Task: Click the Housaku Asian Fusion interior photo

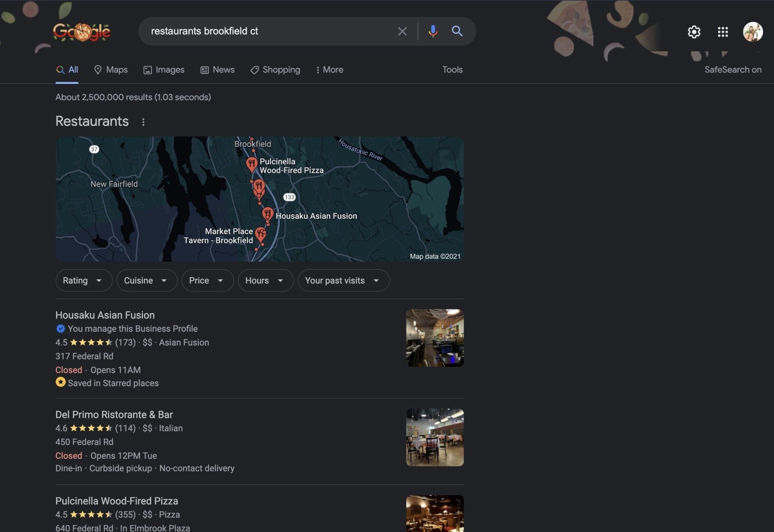Action: (x=435, y=338)
